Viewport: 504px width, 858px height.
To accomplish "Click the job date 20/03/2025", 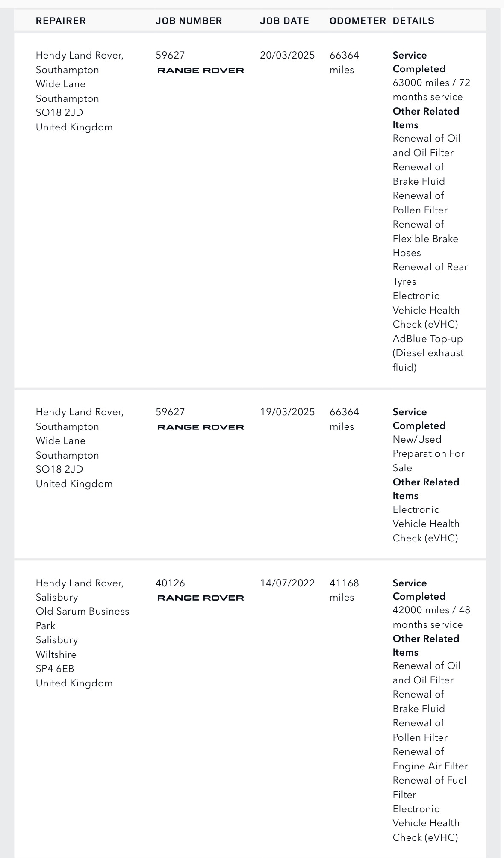I will 287,55.
